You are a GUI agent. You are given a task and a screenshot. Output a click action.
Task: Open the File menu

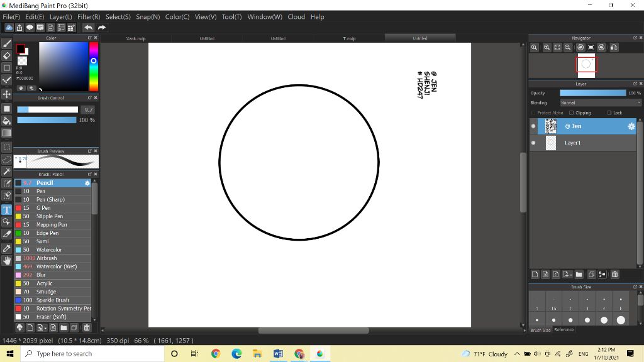pos(11,17)
